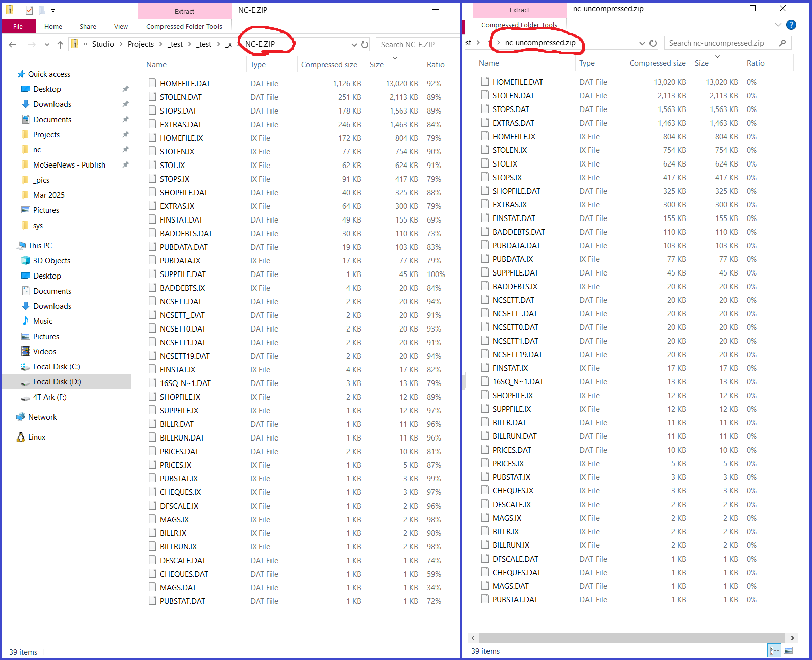The height and width of the screenshot is (660, 812).
Task: Select HOMEFILE.DAT file icon in NC-E.ZIP
Action: click(x=152, y=83)
